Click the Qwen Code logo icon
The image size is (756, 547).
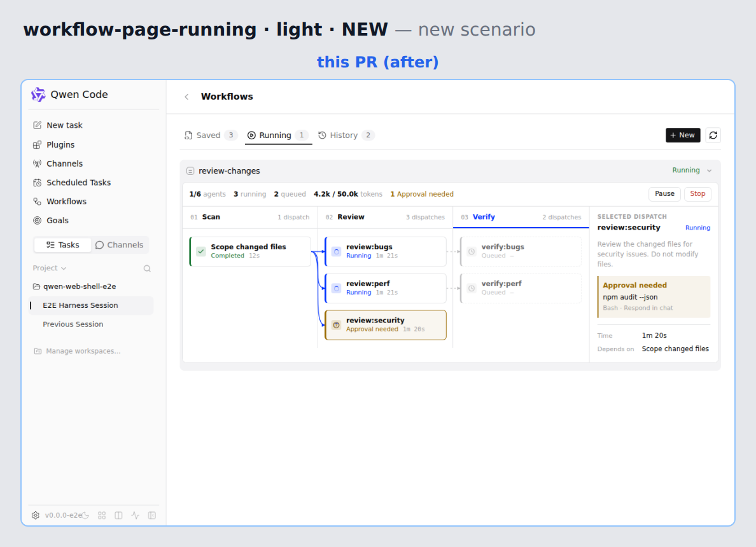pyautogui.click(x=38, y=95)
